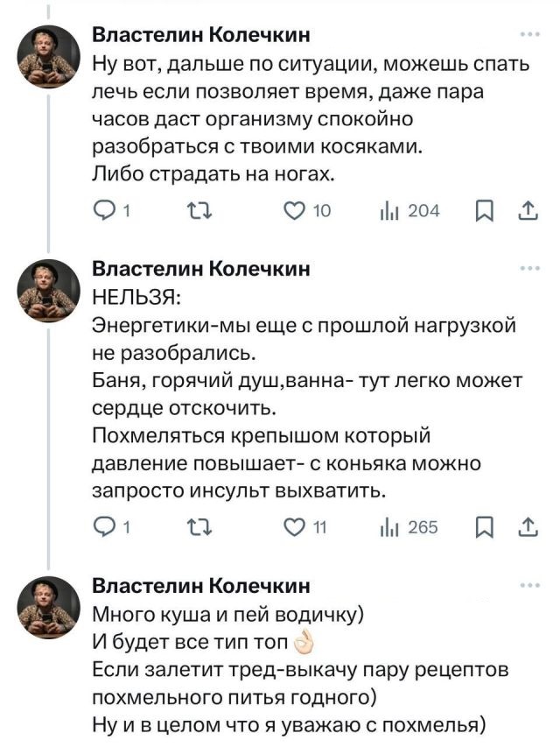View analytics showing 204 views
This screenshot has width=560, height=747.
[388, 211]
